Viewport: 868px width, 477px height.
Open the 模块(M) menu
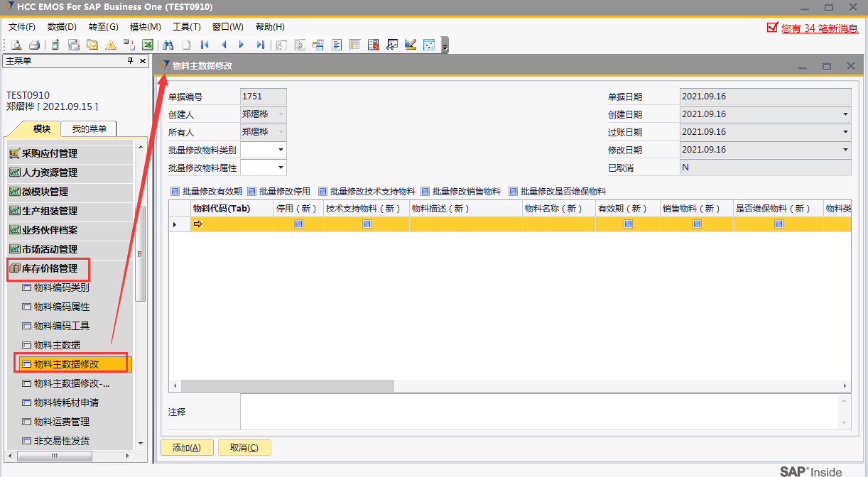tap(145, 27)
